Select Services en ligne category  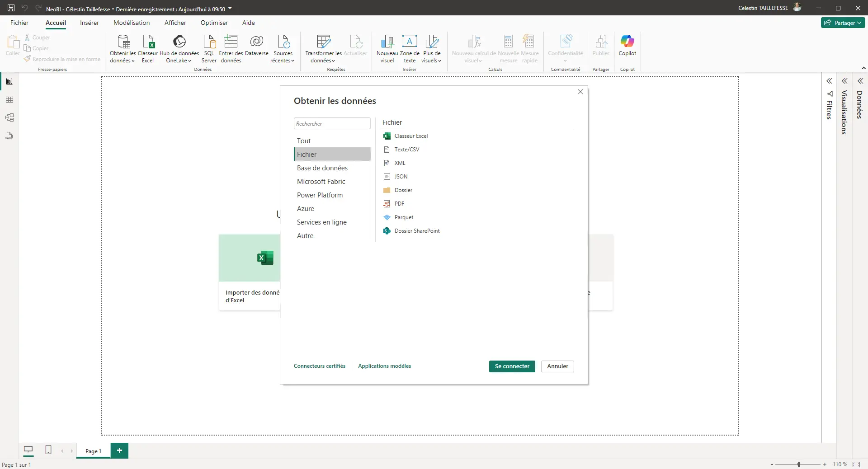(x=332, y=222)
